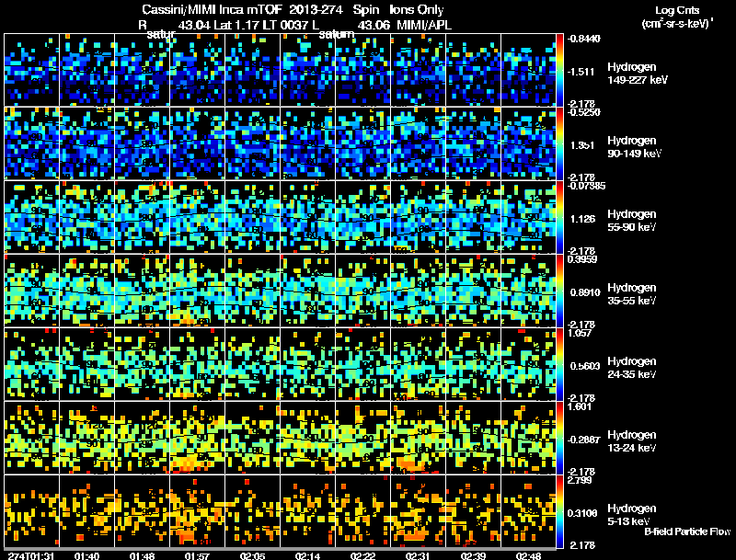Select the Hydrogen 13-24 keV color bar

coord(559,438)
